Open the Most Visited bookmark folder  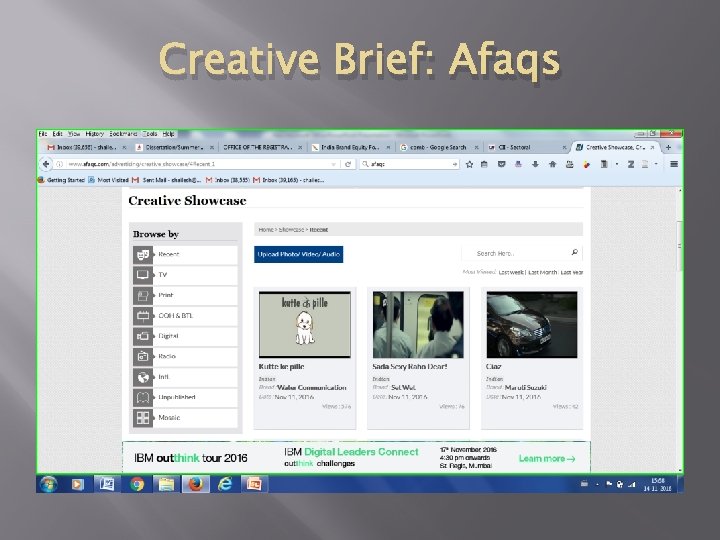(108, 180)
